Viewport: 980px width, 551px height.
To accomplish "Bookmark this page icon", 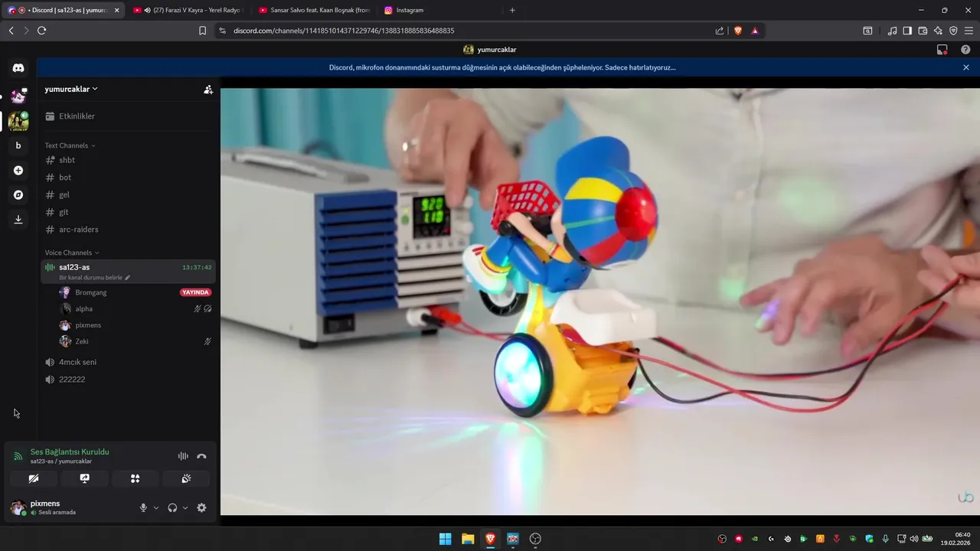I will (202, 31).
